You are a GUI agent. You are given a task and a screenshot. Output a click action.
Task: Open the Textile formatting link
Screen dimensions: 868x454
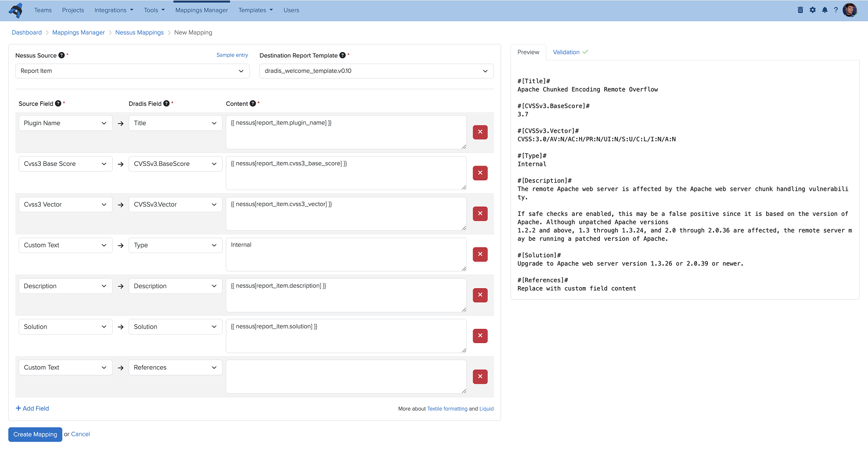(x=447, y=409)
